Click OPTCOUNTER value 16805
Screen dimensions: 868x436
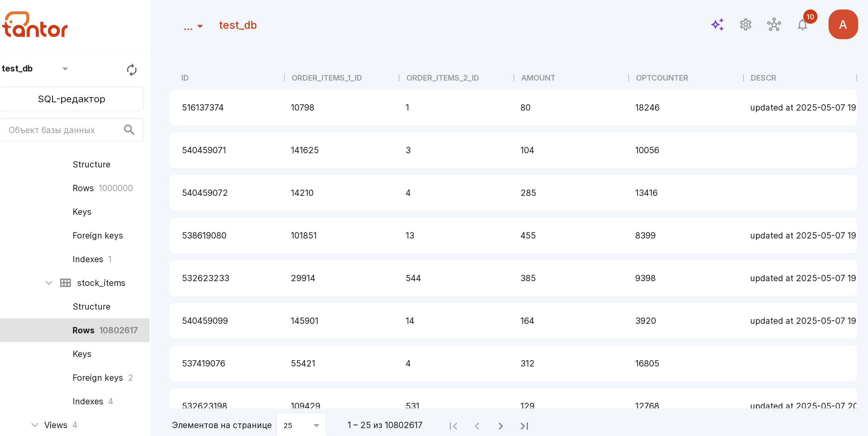coord(647,363)
